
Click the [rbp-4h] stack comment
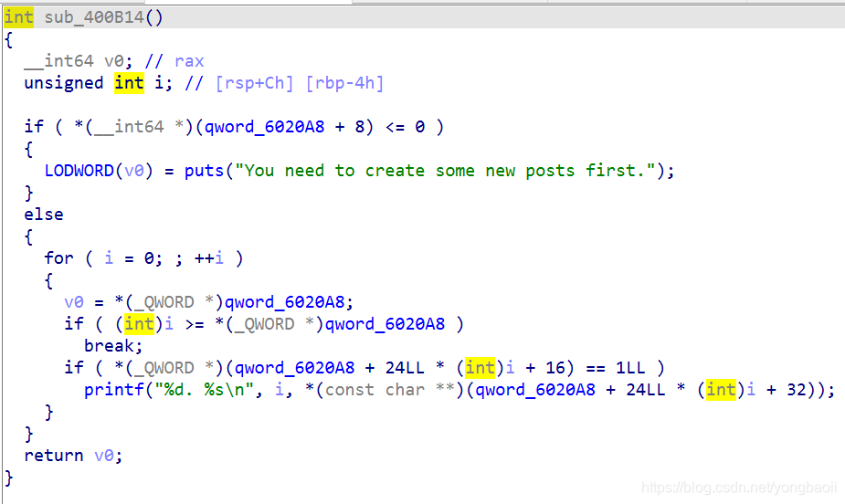tap(345, 83)
